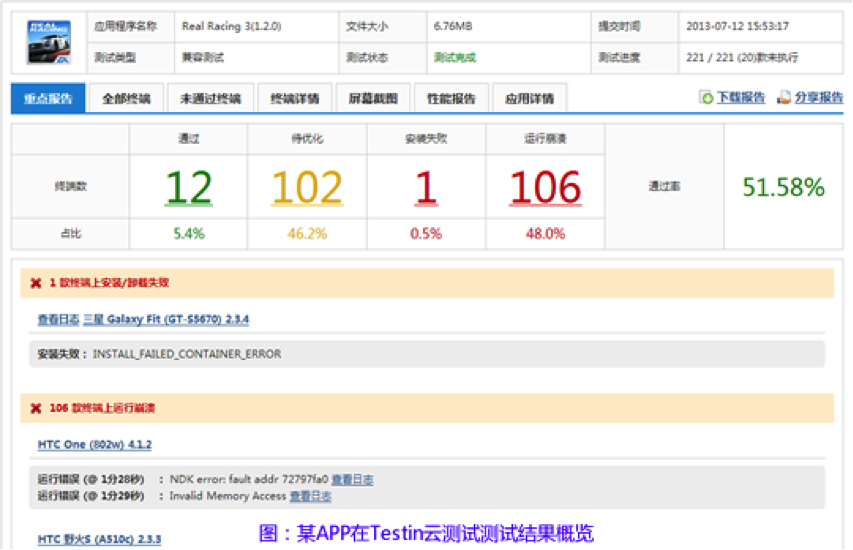This screenshot has width=853, height=550.
Task: Switch to the 未通过终端 tab
Action: (x=211, y=98)
